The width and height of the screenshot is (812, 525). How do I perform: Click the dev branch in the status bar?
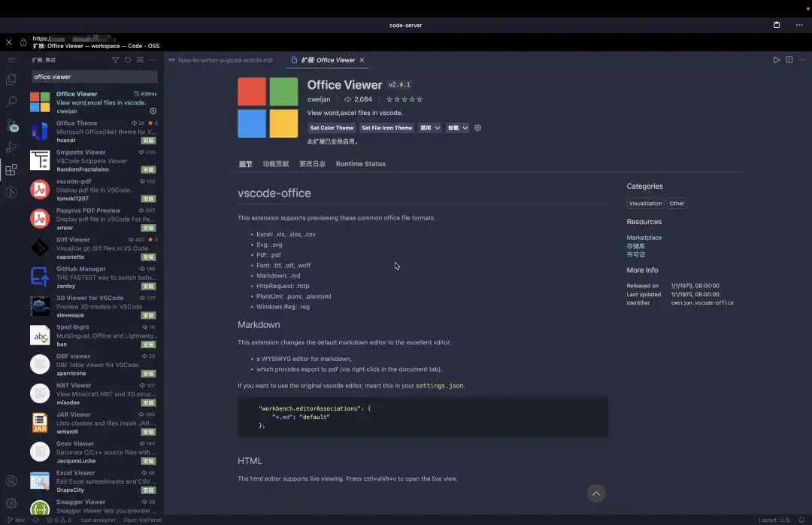coord(16,520)
